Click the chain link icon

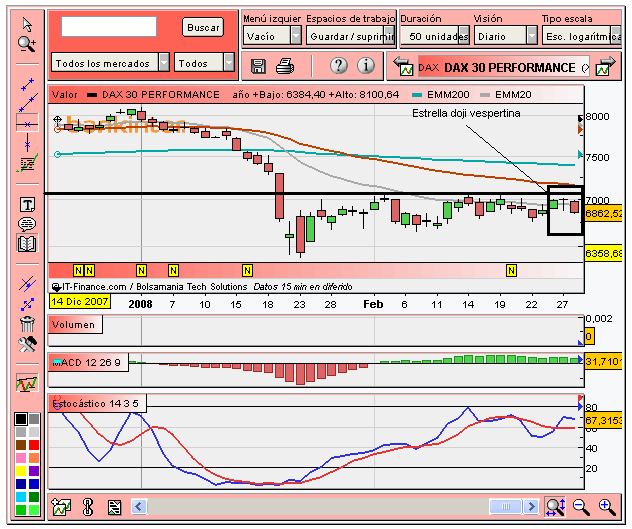pos(88,507)
